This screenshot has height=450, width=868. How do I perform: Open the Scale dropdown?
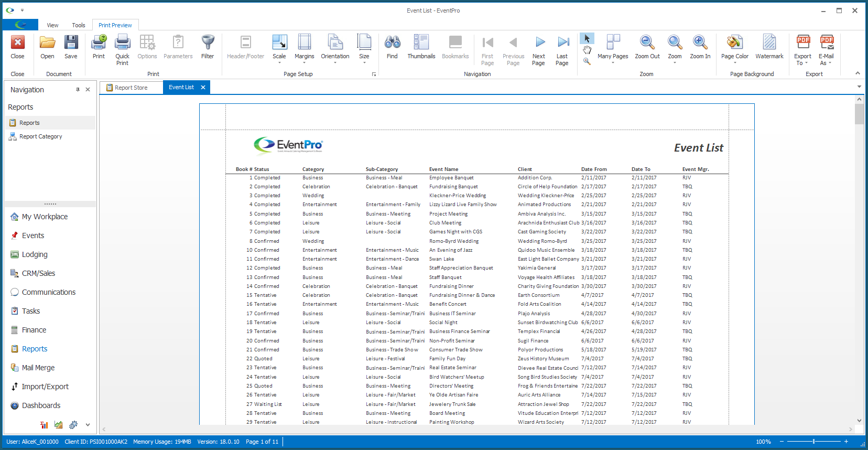pos(279,49)
